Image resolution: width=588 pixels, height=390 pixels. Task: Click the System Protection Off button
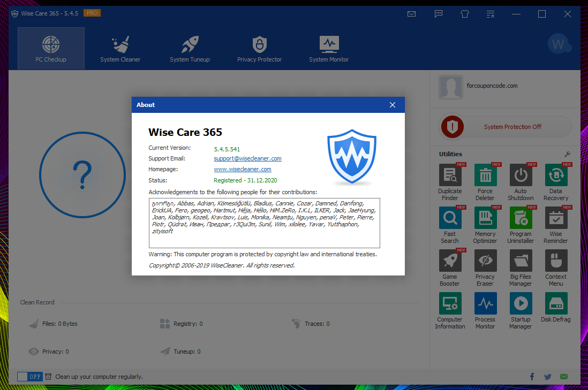click(505, 127)
